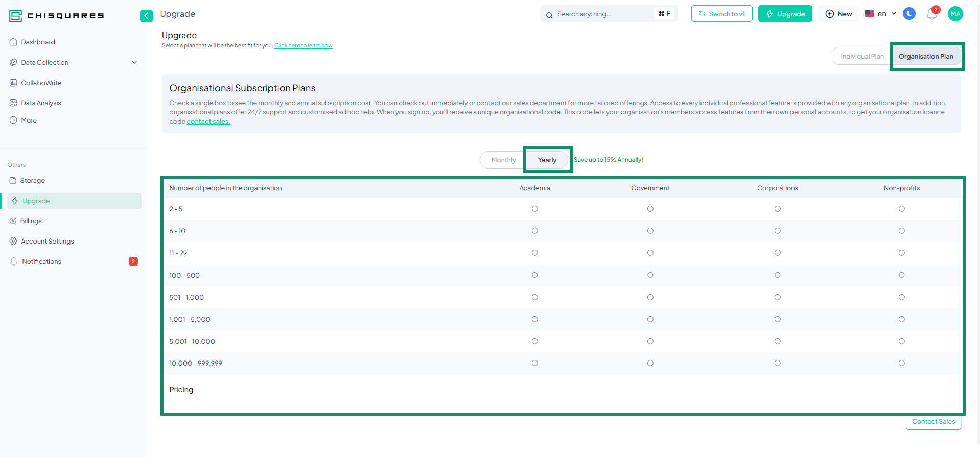
Task: Switch billing period to Monthly
Action: pos(503,160)
